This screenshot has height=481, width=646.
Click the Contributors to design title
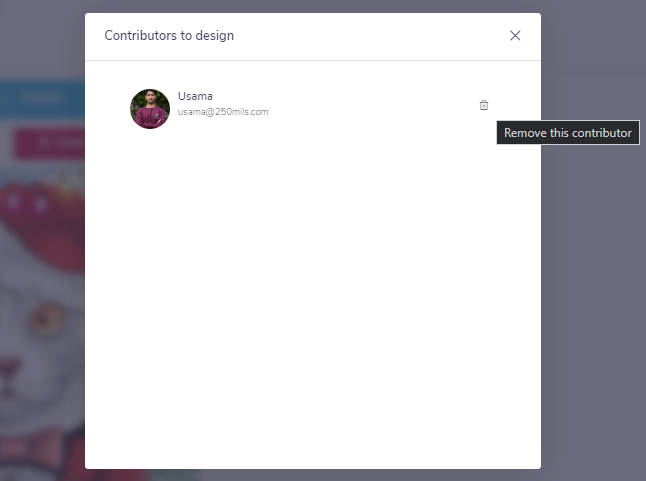tap(169, 36)
